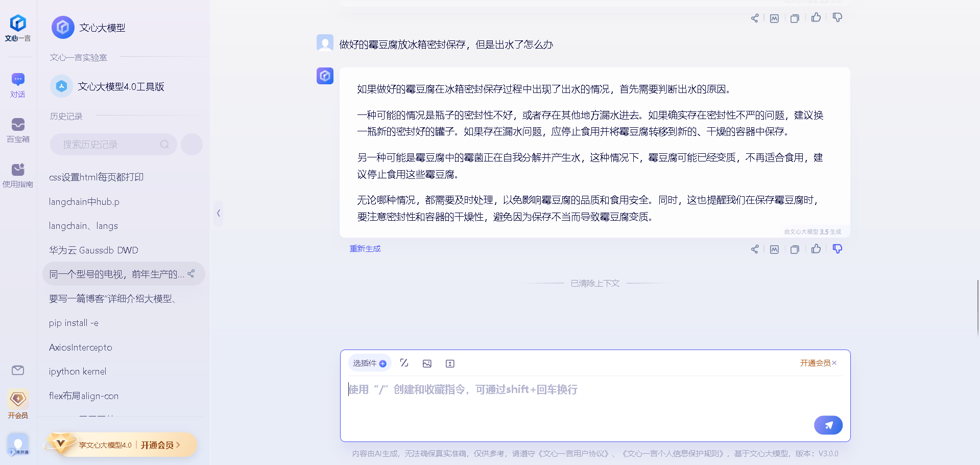Toggle thumbs down on the reply
This screenshot has width=980, height=465.
pyautogui.click(x=837, y=249)
